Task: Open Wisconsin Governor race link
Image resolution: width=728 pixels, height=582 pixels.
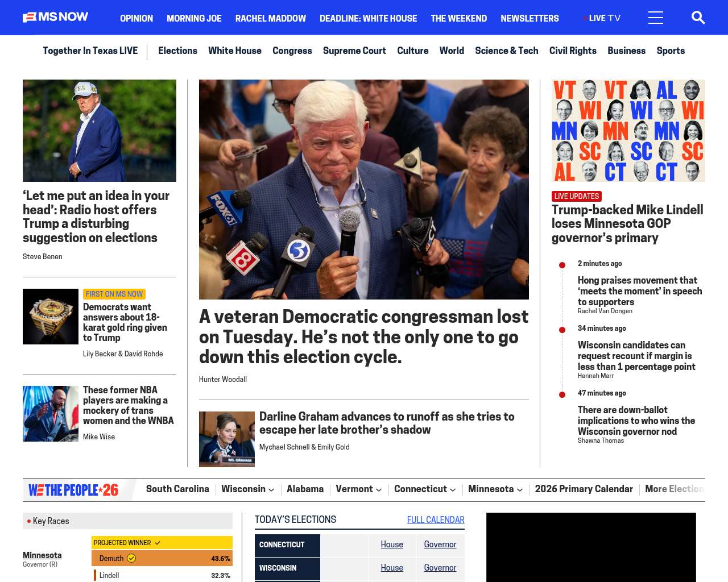Action: click(440, 568)
